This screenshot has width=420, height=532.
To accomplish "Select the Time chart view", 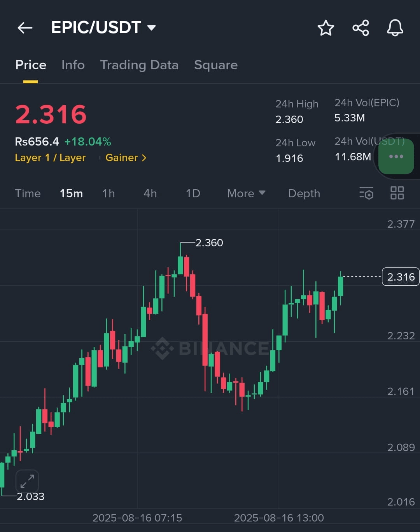I will 28,193.
